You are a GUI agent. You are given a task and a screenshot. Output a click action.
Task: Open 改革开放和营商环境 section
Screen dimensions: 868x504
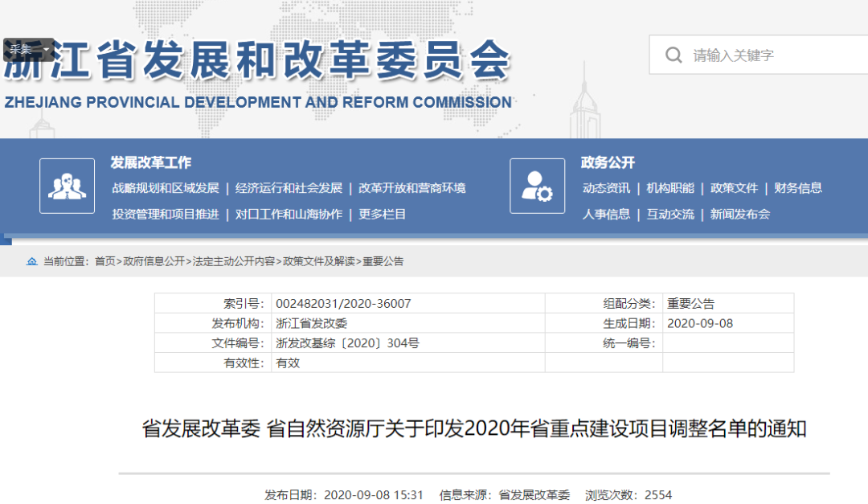[411, 188]
